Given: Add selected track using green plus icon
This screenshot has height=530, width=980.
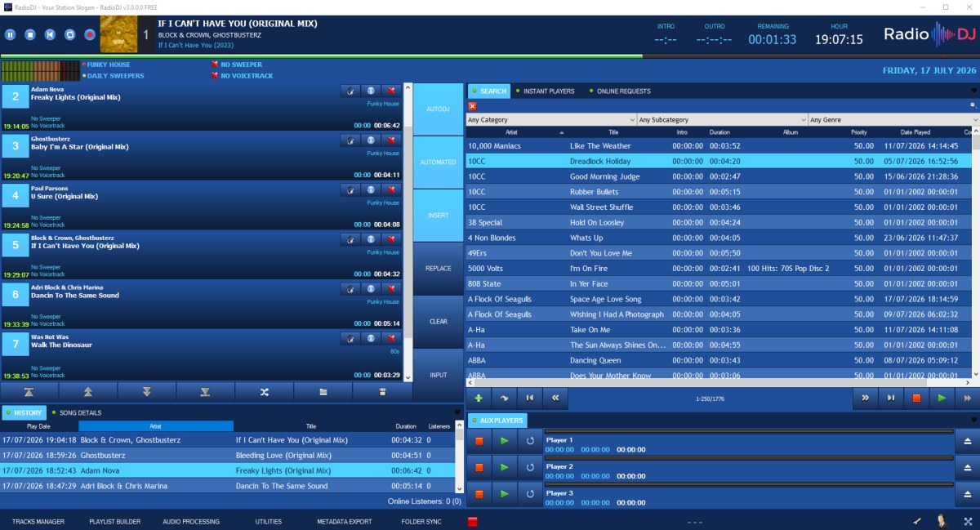Looking at the screenshot, I should (x=478, y=398).
